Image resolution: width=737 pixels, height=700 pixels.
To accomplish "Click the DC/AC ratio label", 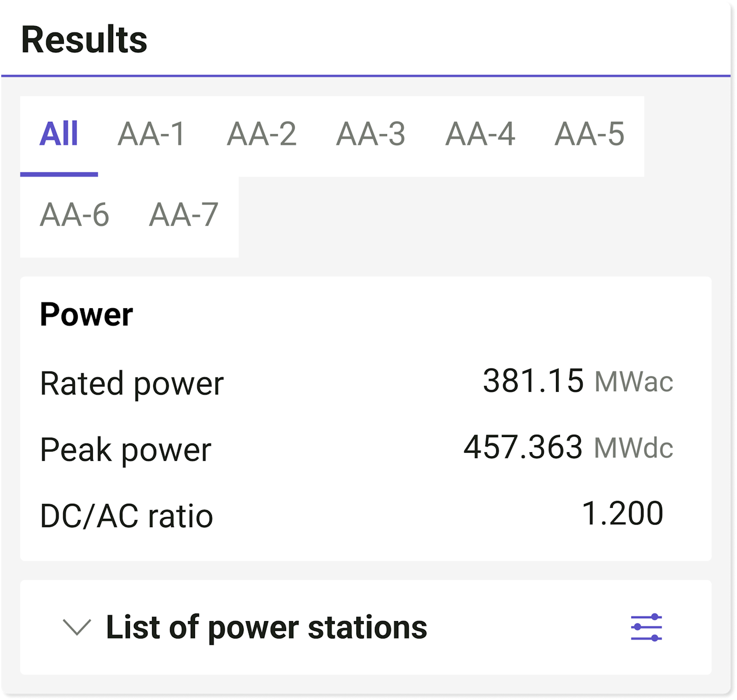I will click(x=127, y=516).
